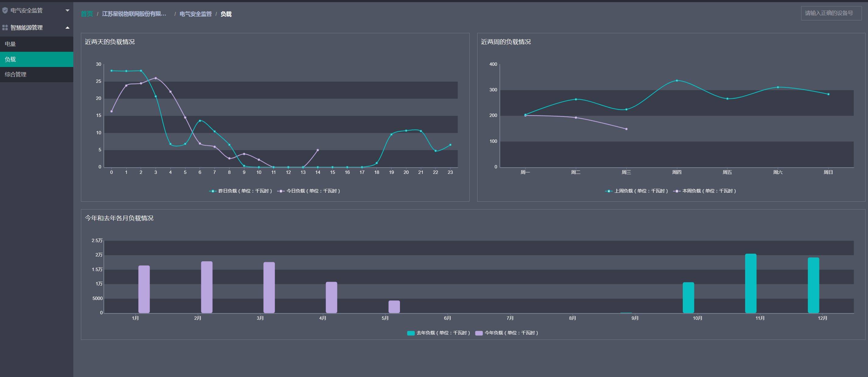868x377 pixels.
Task: Focus the device number input field
Action: click(831, 13)
